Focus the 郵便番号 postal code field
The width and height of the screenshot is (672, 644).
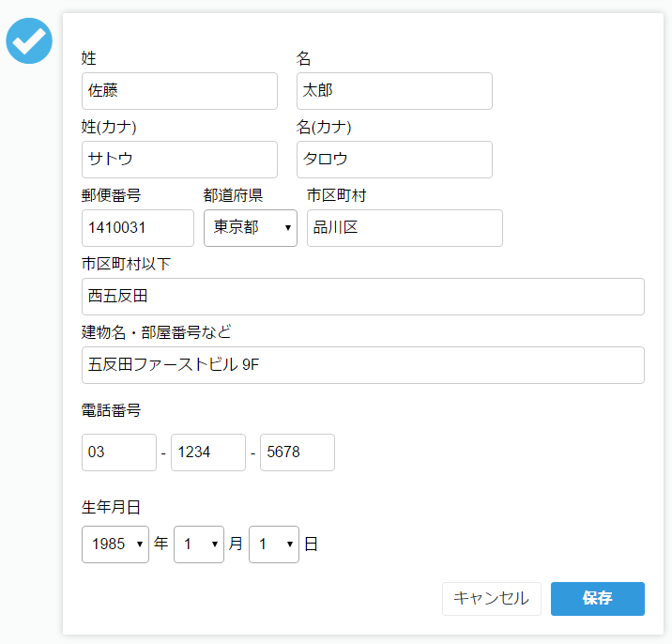138,228
